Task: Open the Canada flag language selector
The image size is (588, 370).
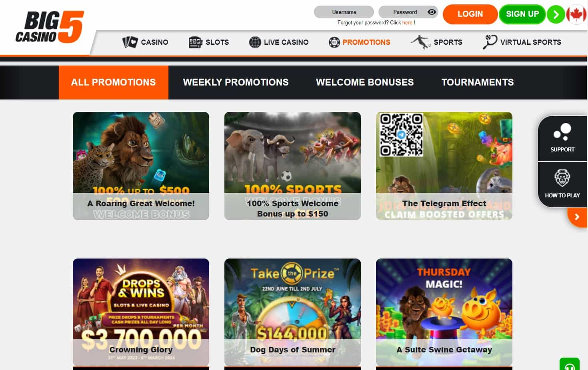Action: point(576,14)
